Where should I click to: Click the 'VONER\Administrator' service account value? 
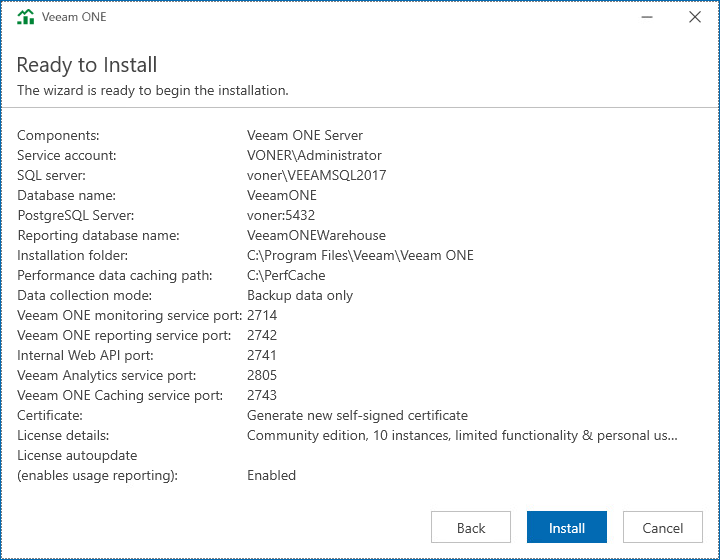[x=314, y=156]
